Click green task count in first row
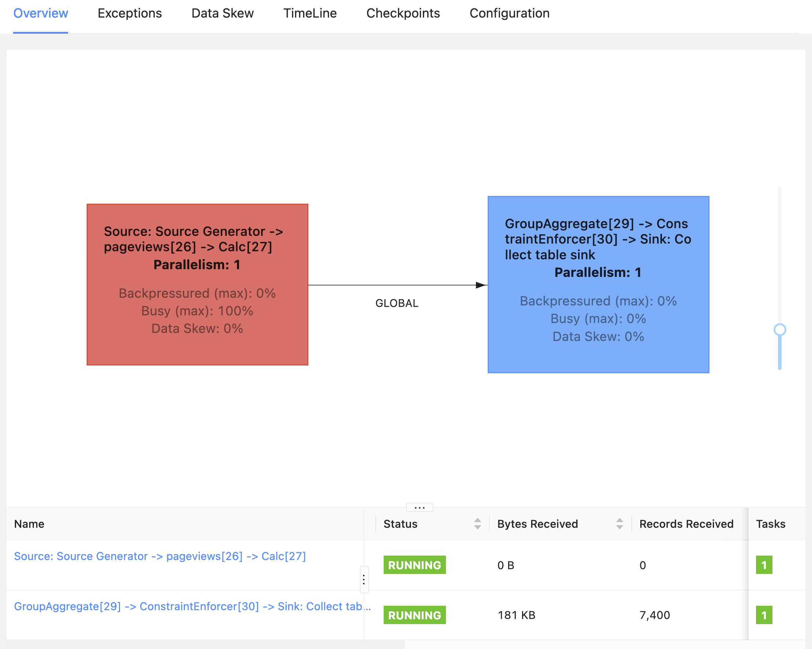This screenshot has width=812, height=649. pos(764,565)
